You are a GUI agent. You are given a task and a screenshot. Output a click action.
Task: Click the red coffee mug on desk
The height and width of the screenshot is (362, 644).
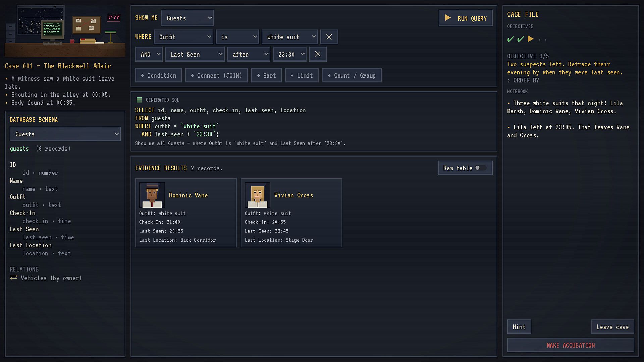[x=72, y=41]
